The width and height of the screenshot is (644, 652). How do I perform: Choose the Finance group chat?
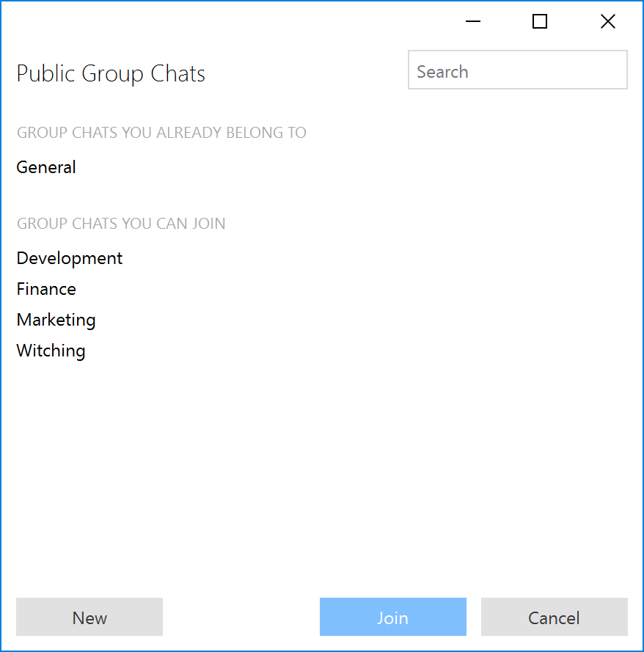46,289
